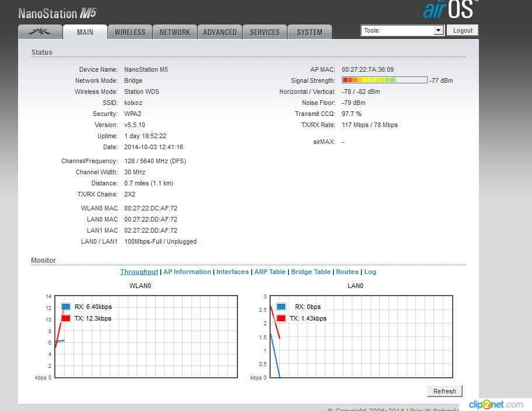The width and height of the screenshot is (532, 411).
Task: Click the -78 / -82 dBm value
Action: pyautogui.click(x=360, y=92)
